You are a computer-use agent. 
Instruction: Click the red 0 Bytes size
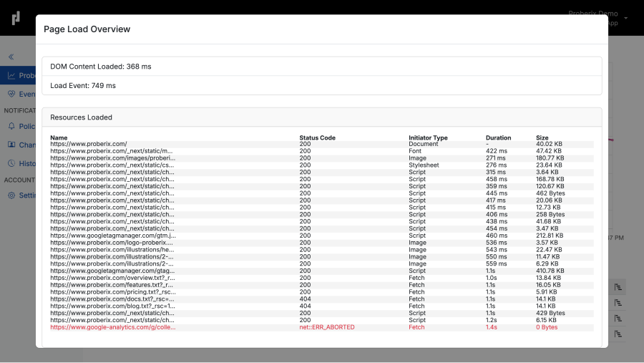(547, 327)
